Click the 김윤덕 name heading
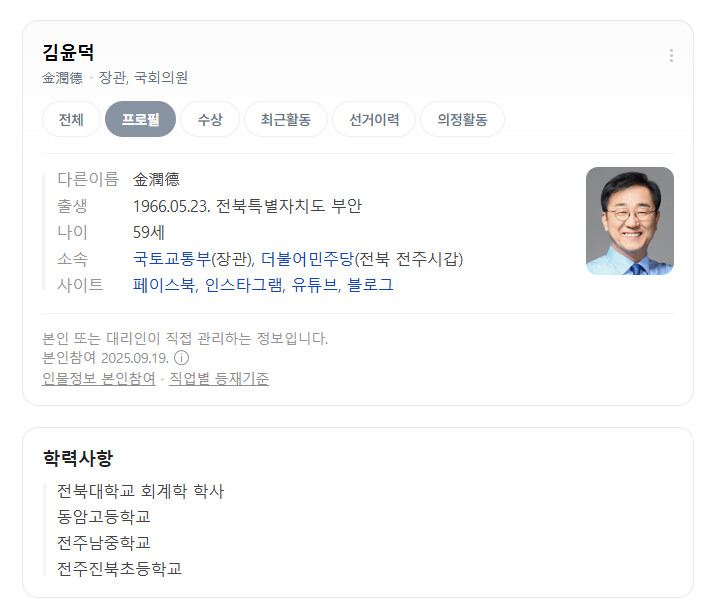The image size is (712, 615). [68, 52]
